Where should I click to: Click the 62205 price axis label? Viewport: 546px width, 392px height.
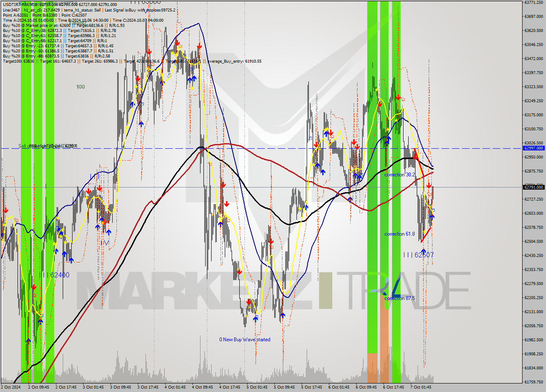point(533,297)
